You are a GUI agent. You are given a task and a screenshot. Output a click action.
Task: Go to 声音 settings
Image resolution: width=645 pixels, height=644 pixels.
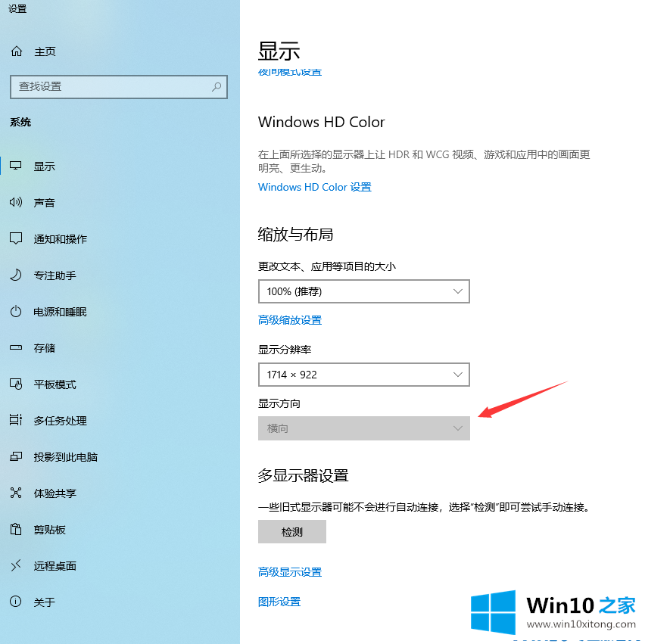coord(45,202)
